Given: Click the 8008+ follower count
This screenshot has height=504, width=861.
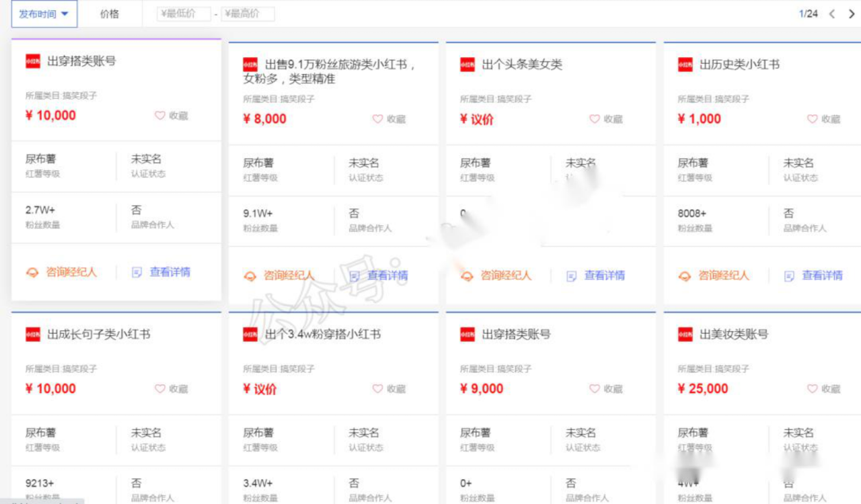Looking at the screenshot, I should pos(692,213).
